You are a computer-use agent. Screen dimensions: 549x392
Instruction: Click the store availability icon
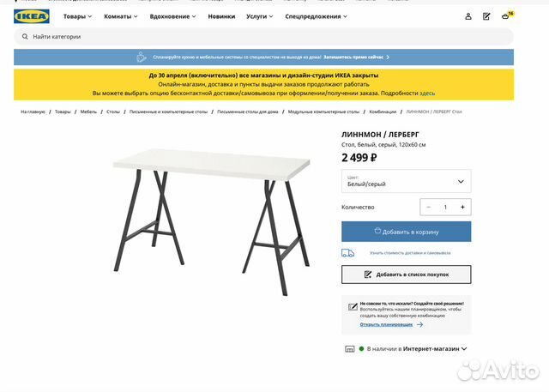tap(350, 349)
